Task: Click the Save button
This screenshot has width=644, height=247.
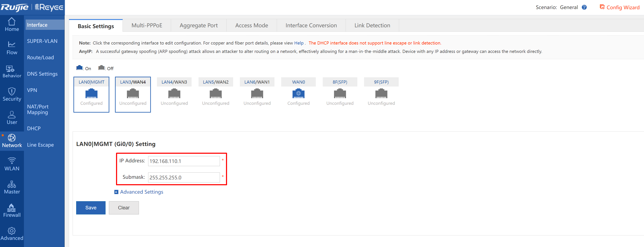Action: [x=91, y=208]
